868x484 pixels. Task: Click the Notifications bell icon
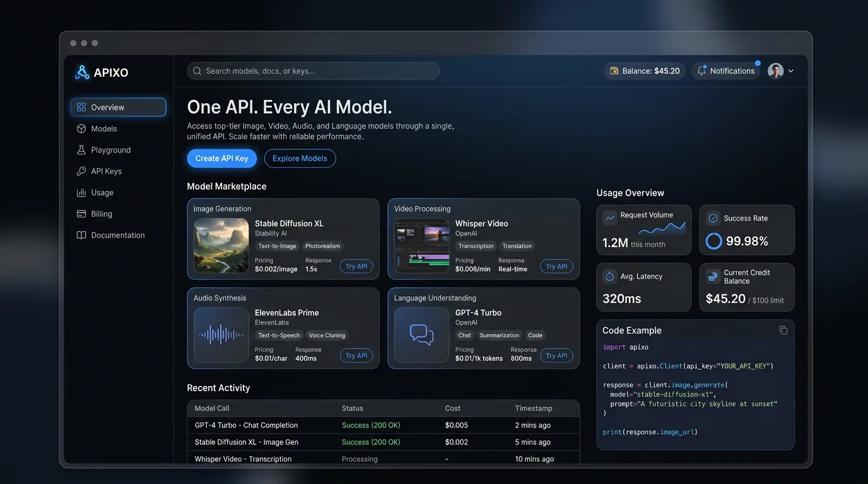[x=701, y=71]
